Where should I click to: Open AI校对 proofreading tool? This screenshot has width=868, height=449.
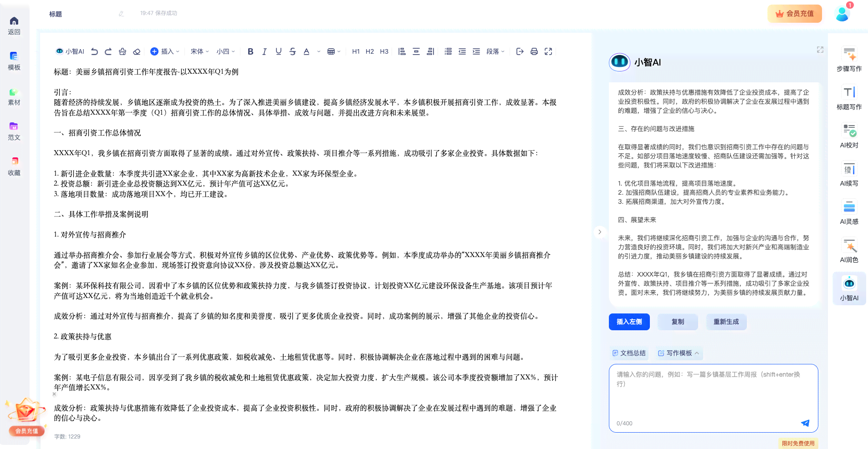(x=849, y=136)
